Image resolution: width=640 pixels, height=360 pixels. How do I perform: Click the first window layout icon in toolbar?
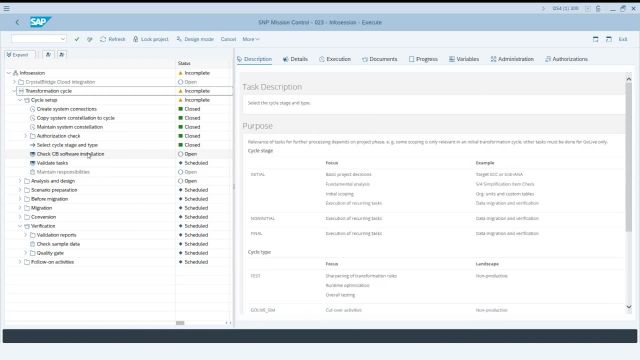click(596, 39)
